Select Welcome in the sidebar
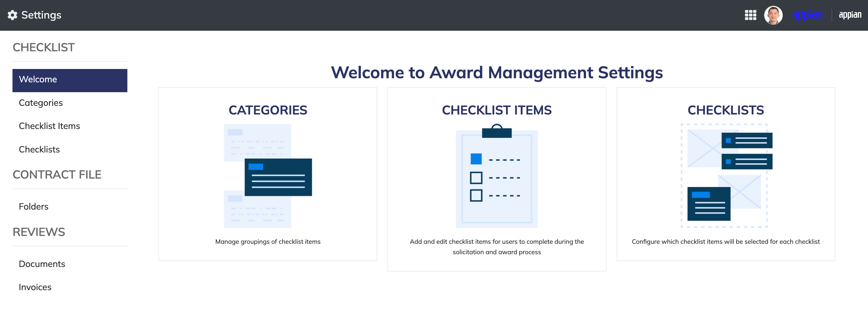This screenshot has height=309, width=868. tap(70, 81)
